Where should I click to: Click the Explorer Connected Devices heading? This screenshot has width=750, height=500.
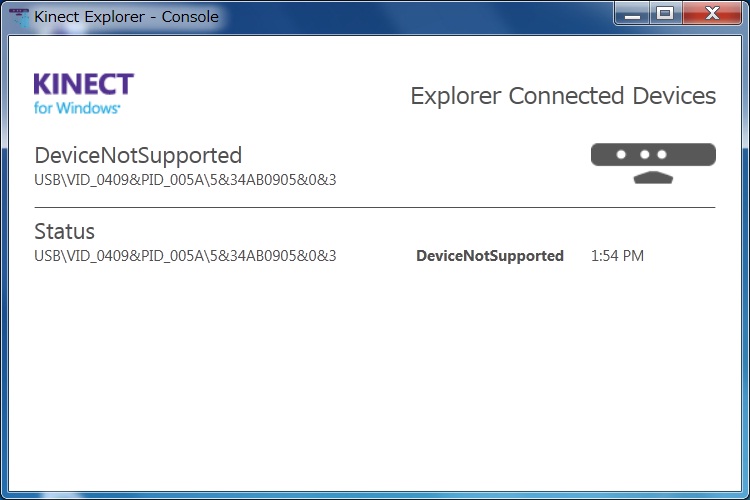click(563, 96)
